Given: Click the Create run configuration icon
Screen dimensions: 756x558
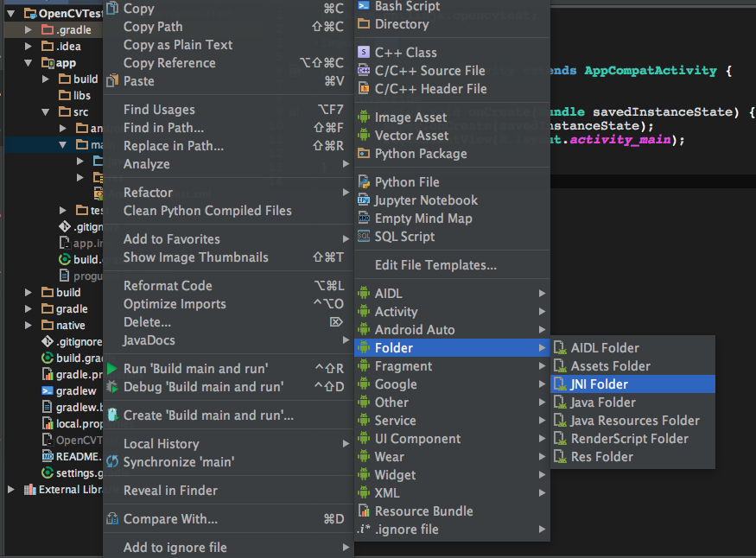Looking at the screenshot, I should pos(112,415).
